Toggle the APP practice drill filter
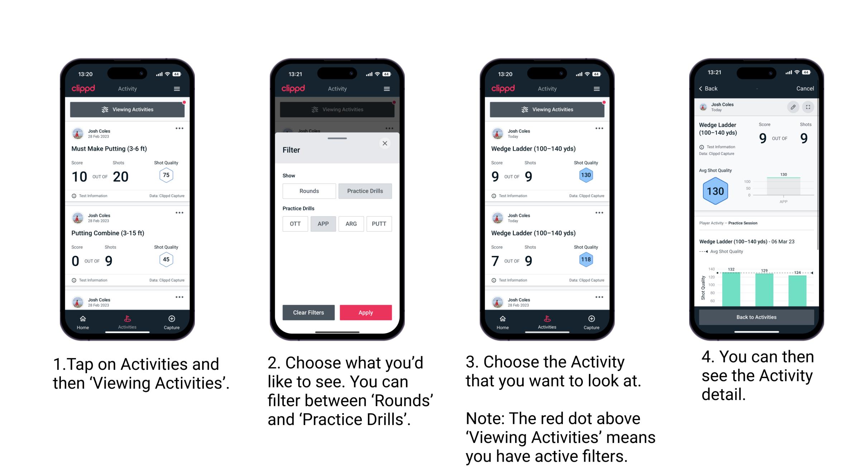This screenshot has width=868, height=467. 323,223
